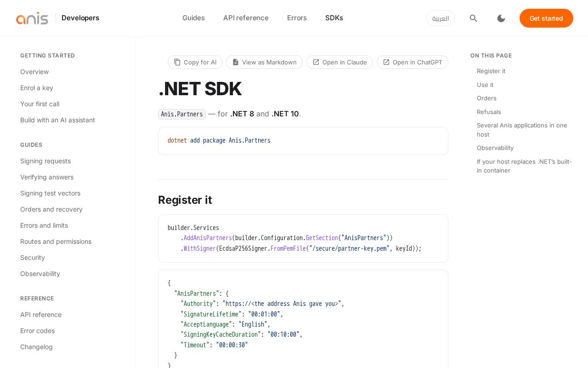Jump to Register it in page outline

click(491, 71)
